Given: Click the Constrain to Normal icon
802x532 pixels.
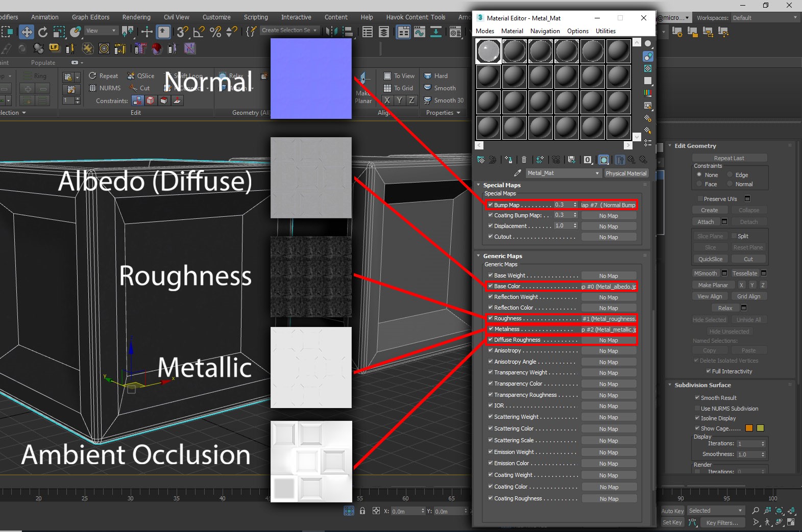Looking at the screenshot, I should pos(177,100).
